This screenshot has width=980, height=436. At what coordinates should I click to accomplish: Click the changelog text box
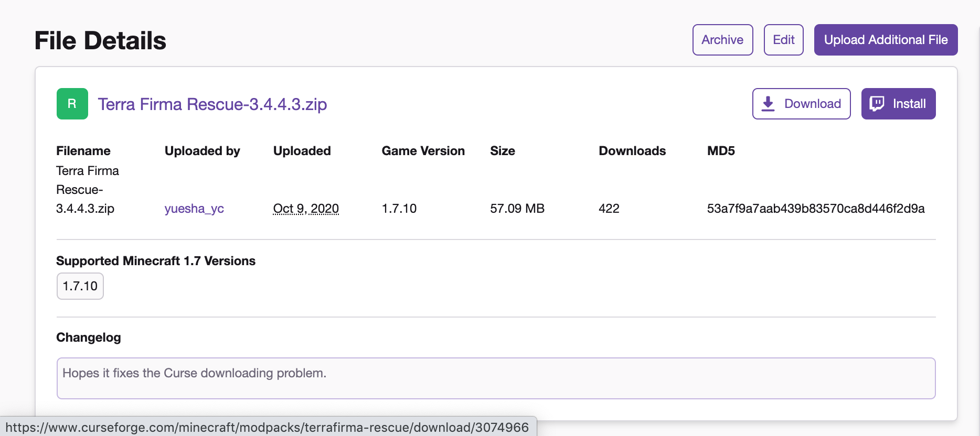point(496,378)
